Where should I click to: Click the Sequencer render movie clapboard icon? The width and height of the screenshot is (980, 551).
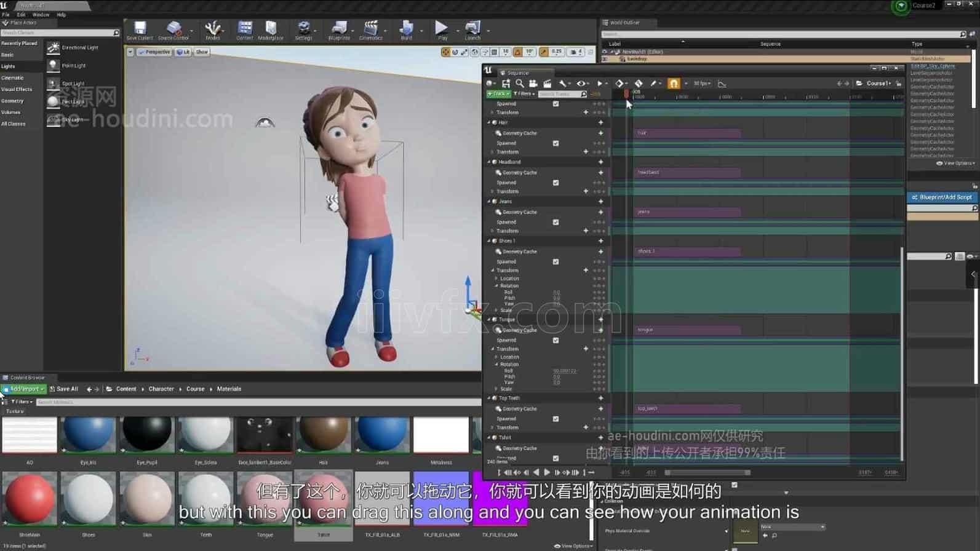(x=547, y=83)
